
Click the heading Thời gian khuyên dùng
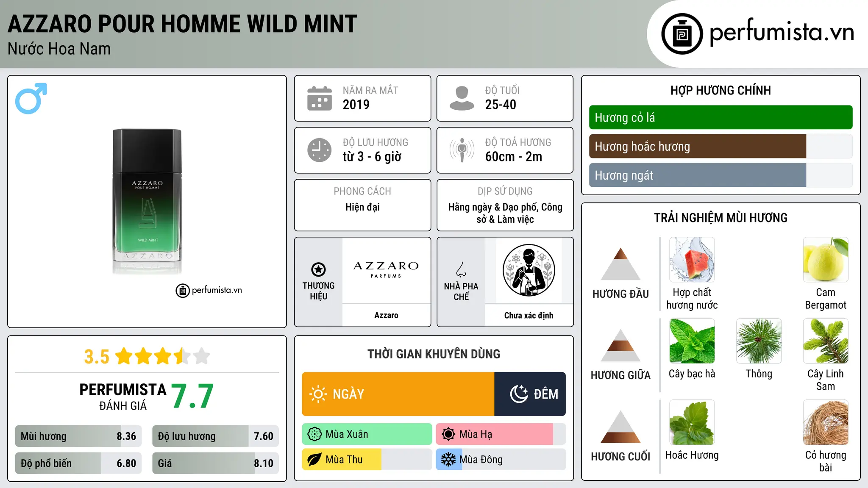tap(434, 354)
